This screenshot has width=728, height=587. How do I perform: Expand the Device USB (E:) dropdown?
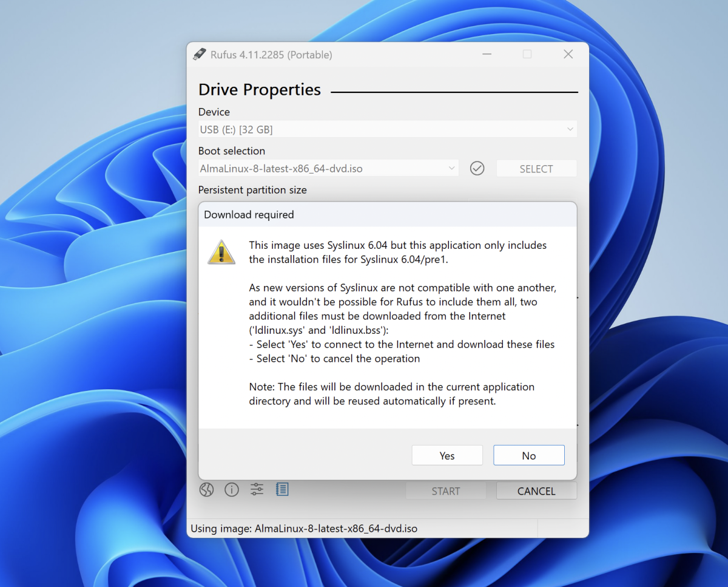[x=388, y=129]
